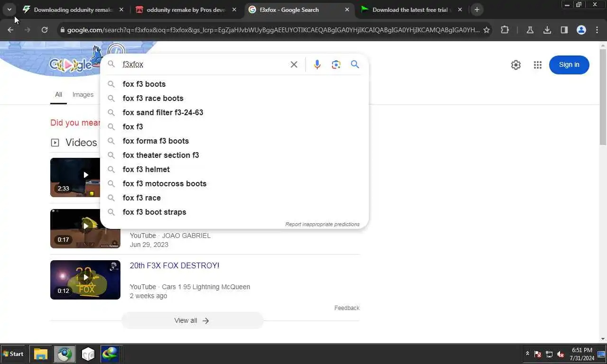Choose suggestion fox f3 boots

click(234, 84)
